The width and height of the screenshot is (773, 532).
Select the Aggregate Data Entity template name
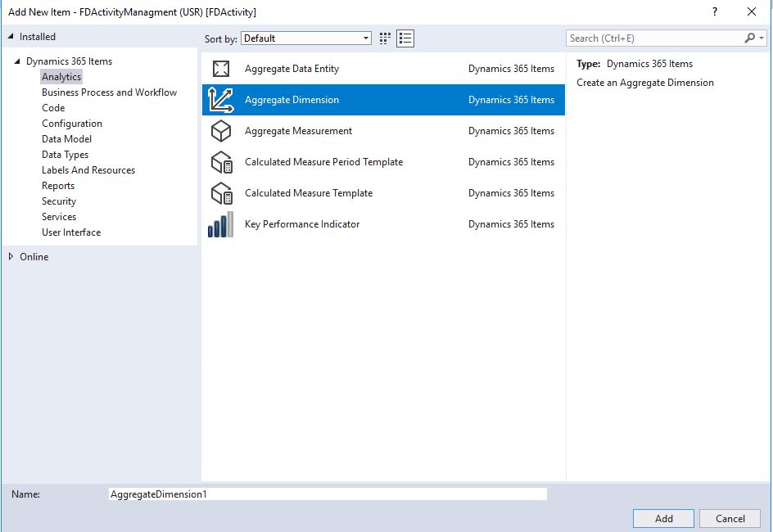pyautogui.click(x=292, y=69)
